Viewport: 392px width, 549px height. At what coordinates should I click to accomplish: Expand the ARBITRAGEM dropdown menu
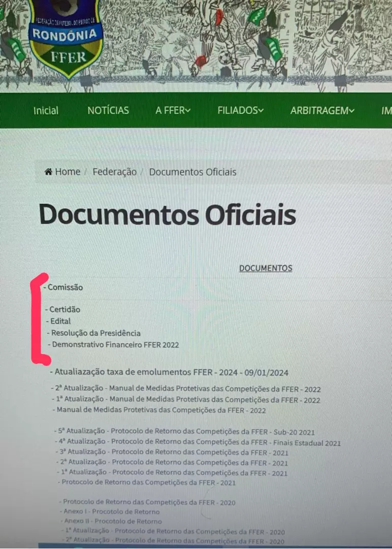(322, 110)
